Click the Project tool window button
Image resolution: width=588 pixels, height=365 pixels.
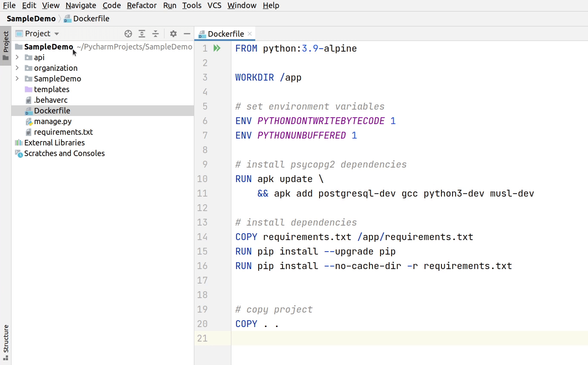(x=6, y=43)
